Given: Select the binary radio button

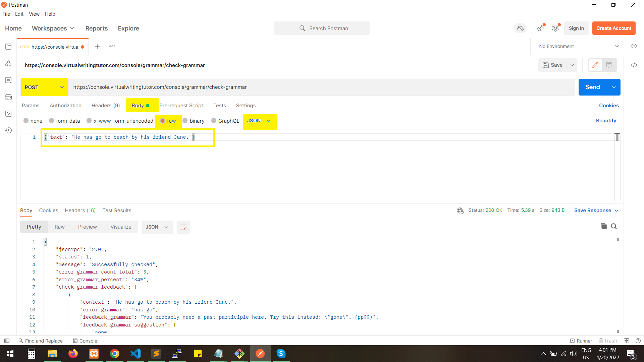Looking at the screenshot, I should point(185,121).
